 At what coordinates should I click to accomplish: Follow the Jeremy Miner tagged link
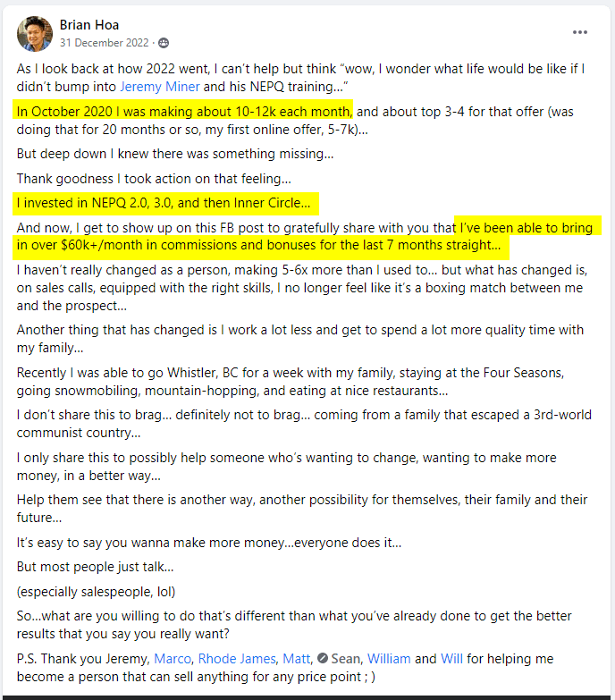[160, 87]
